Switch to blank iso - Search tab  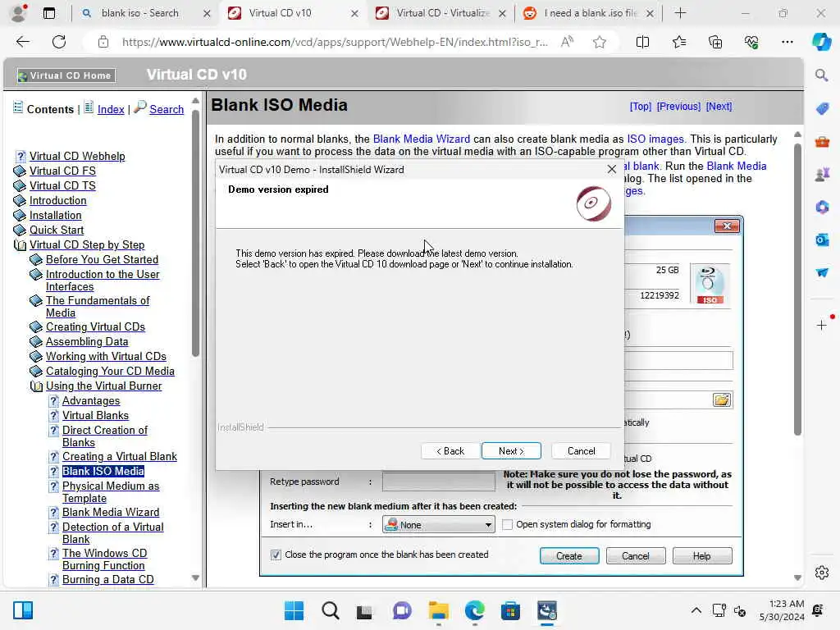point(139,13)
